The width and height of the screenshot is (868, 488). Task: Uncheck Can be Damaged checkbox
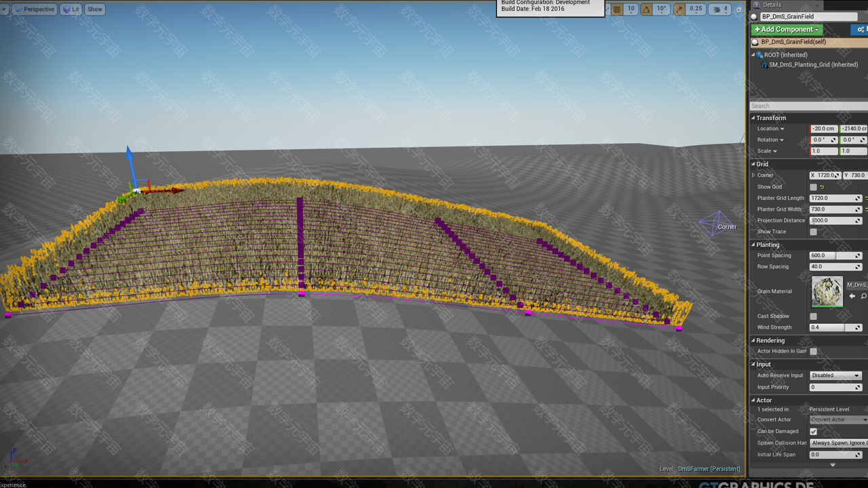pos(813,432)
